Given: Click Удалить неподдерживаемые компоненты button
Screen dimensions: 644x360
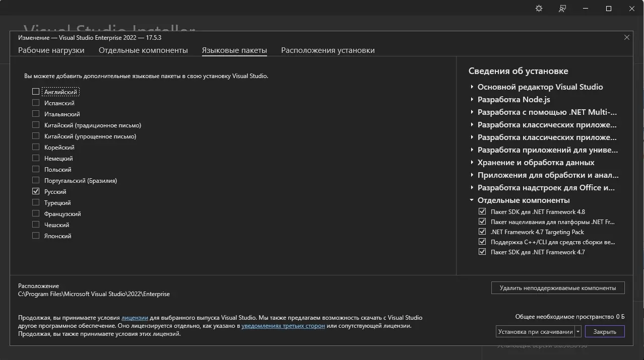Looking at the screenshot, I should click(x=557, y=288).
